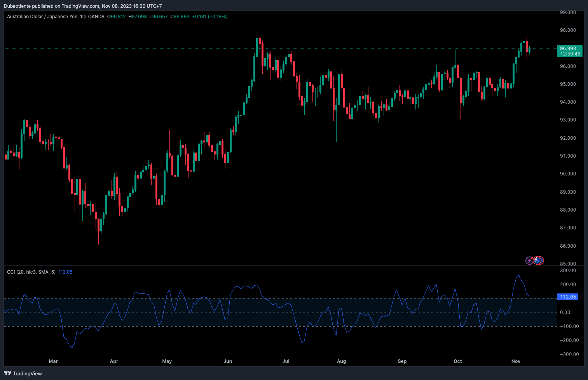Click the blue 112.05 CCI label on axis
This screenshot has height=380, width=588.
pos(568,297)
